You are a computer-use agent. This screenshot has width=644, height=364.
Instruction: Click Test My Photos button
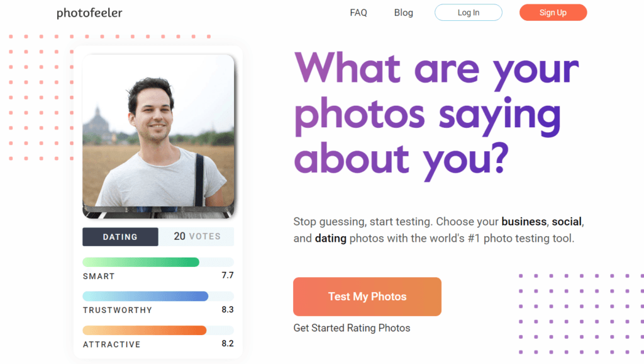367,297
